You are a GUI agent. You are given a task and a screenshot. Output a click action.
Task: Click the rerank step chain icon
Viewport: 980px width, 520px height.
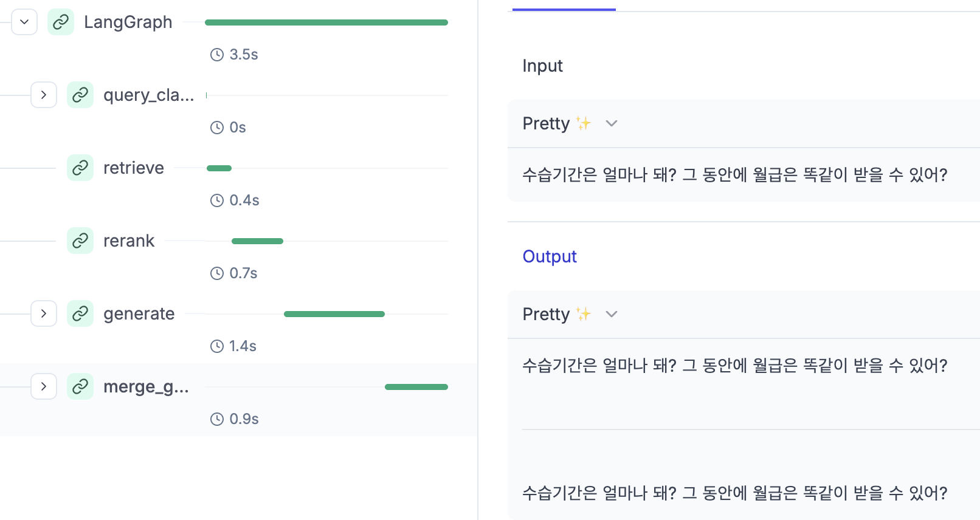(x=80, y=241)
